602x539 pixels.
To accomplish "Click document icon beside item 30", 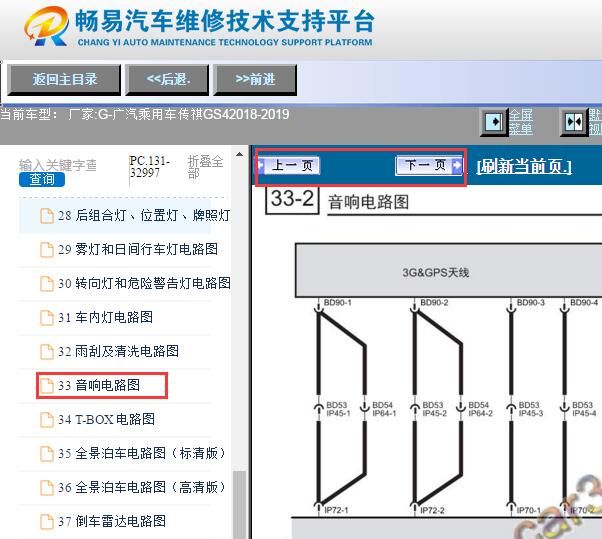I will 47,284.
